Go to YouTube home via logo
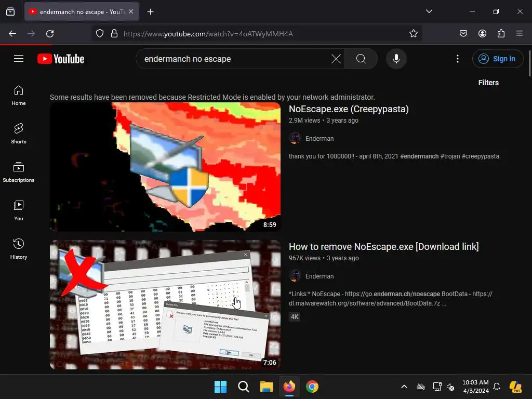Viewport: 532px width, 399px height. pos(61,59)
